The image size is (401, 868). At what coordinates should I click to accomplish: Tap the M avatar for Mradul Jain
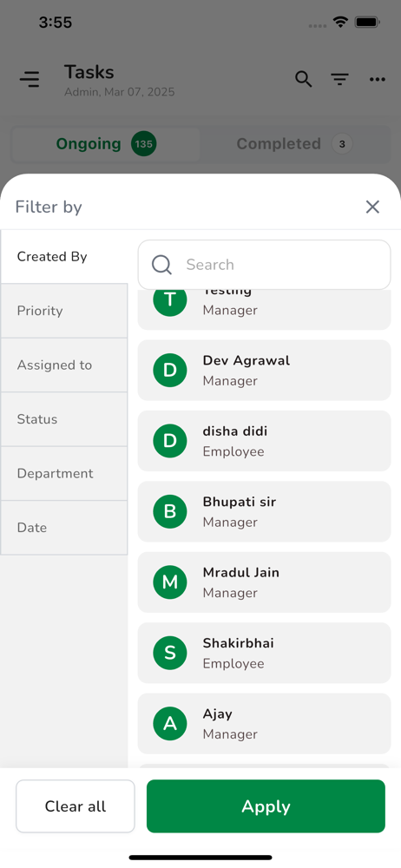point(170,582)
